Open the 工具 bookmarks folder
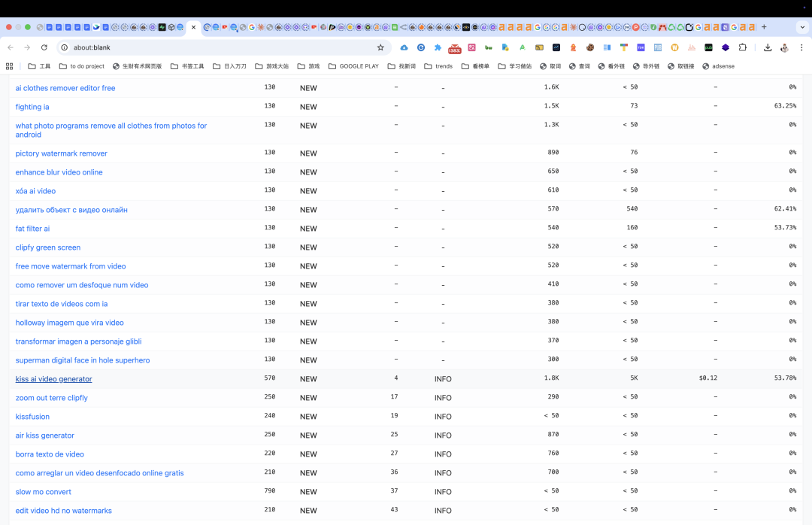 tap(39, 66)
